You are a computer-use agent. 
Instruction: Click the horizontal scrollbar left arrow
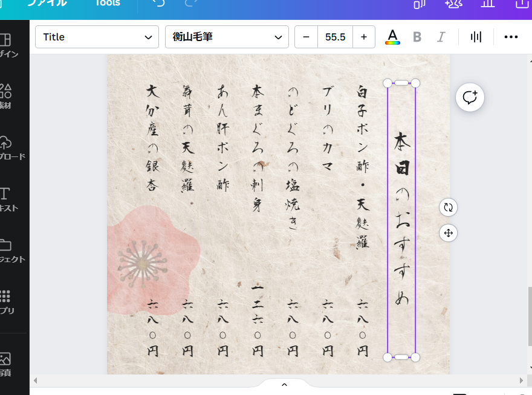point(35,381)
